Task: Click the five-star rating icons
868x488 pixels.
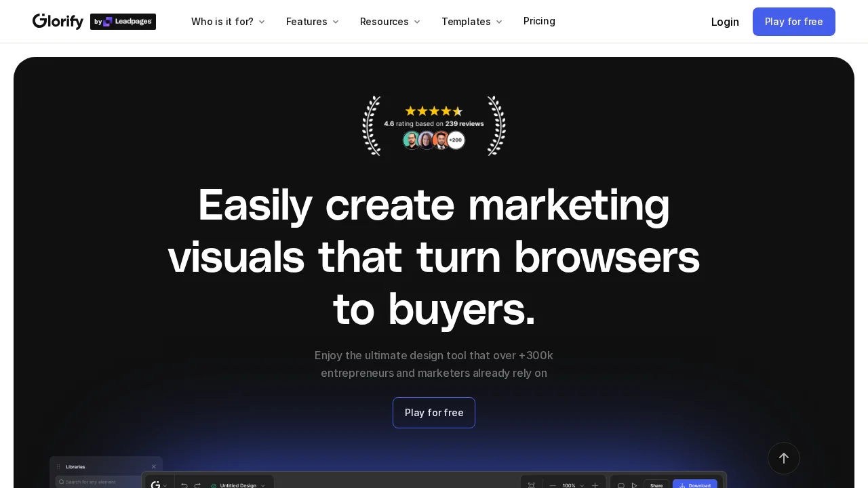Action: 434,111
